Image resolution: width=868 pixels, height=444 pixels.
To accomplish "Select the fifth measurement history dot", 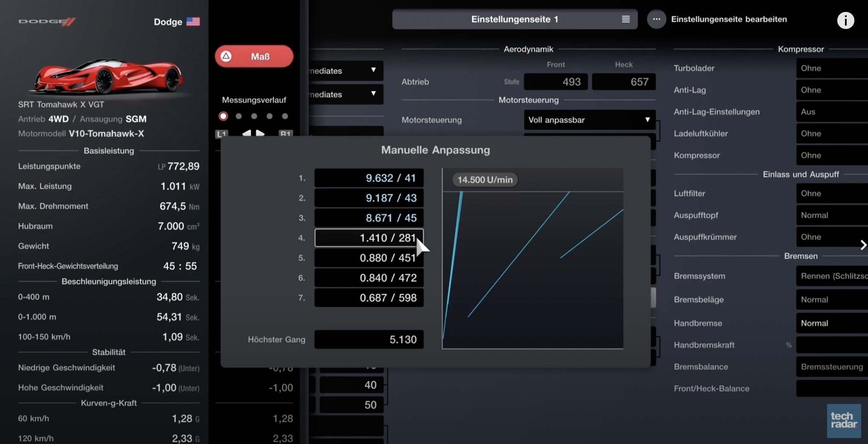I will tap(285, 116).
